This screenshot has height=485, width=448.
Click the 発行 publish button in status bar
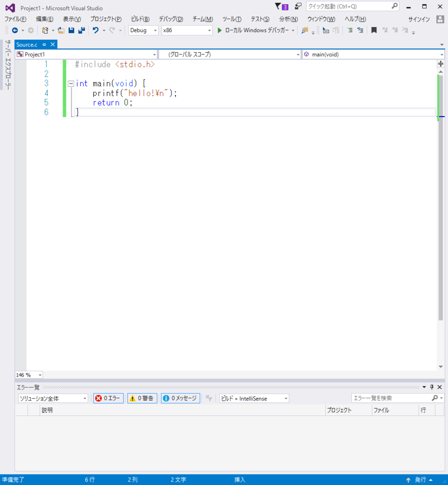click(421, 480)
